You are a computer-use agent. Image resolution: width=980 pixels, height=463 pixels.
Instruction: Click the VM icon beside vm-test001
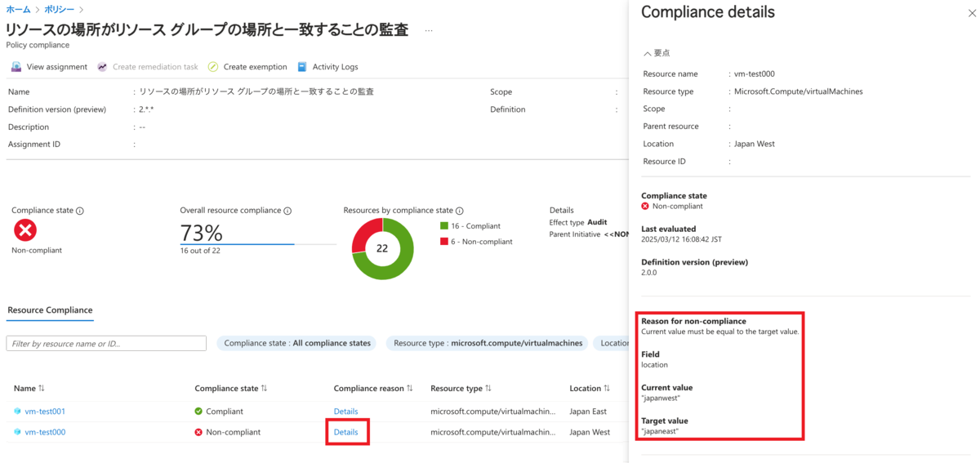point(17,412)
